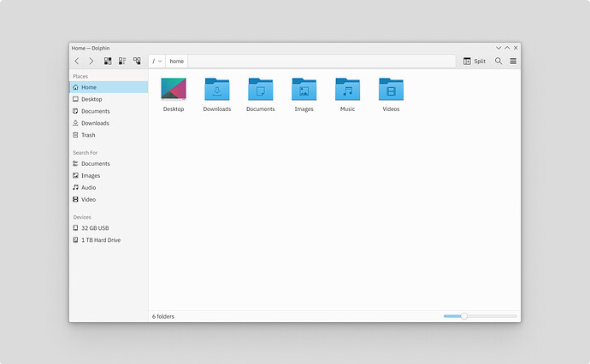
Task: Open the search magnifier icon
Action: pos(499,62)
